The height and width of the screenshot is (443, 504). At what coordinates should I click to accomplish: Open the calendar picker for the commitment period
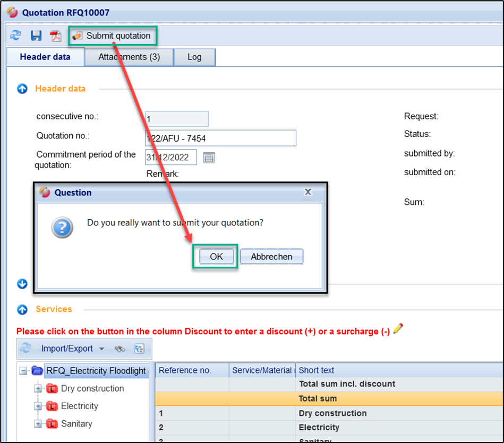(209, 158)
